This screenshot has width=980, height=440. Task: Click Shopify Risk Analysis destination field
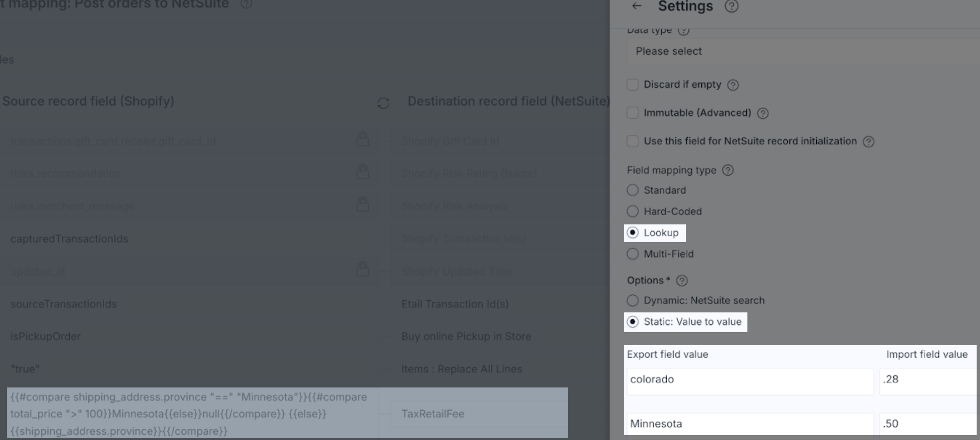click(500, 206)
